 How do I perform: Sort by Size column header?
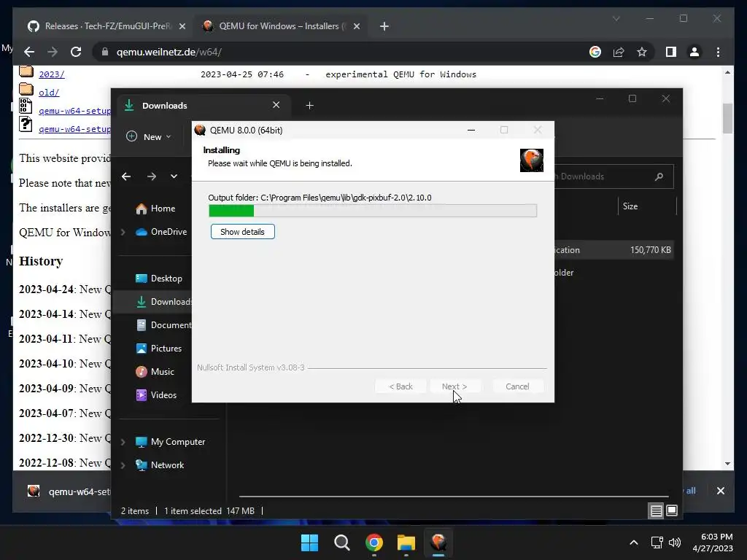pyautogui.click(x=630, y=206)
